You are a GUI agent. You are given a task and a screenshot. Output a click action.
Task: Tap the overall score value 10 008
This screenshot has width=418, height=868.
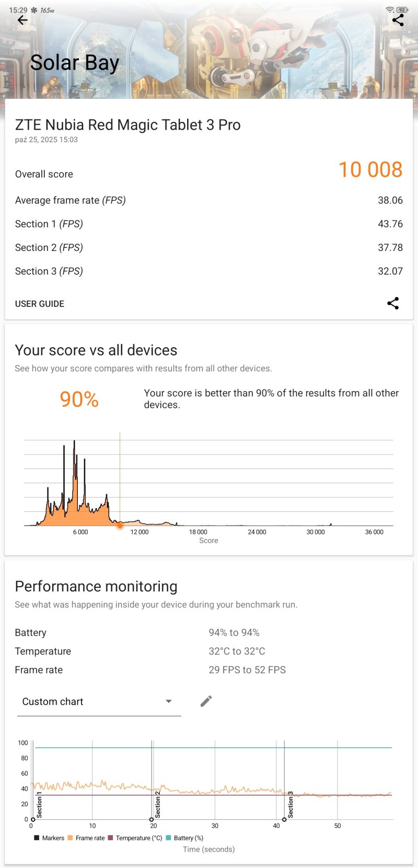tap(370, 169)
